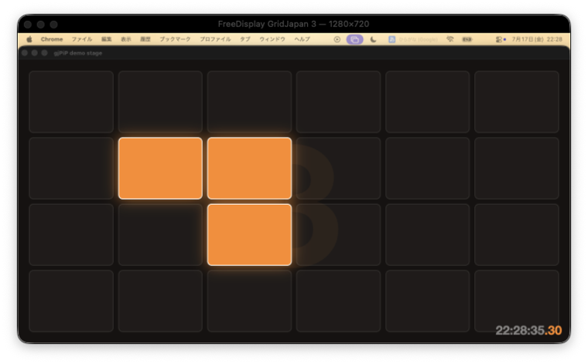Open the Wi-Fi status menu

point(450,39)
